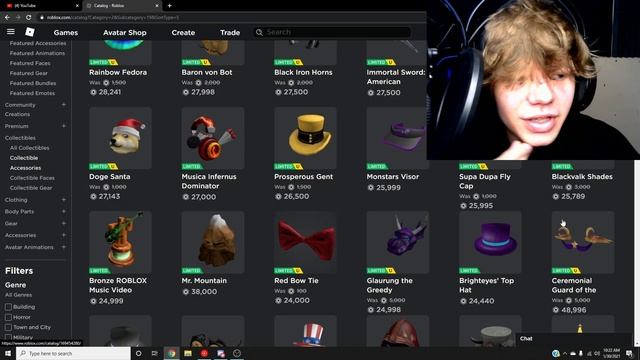Open the Avatar Shop menu item
The width and height of the screenshot is (640, 360).
(124, 33)
